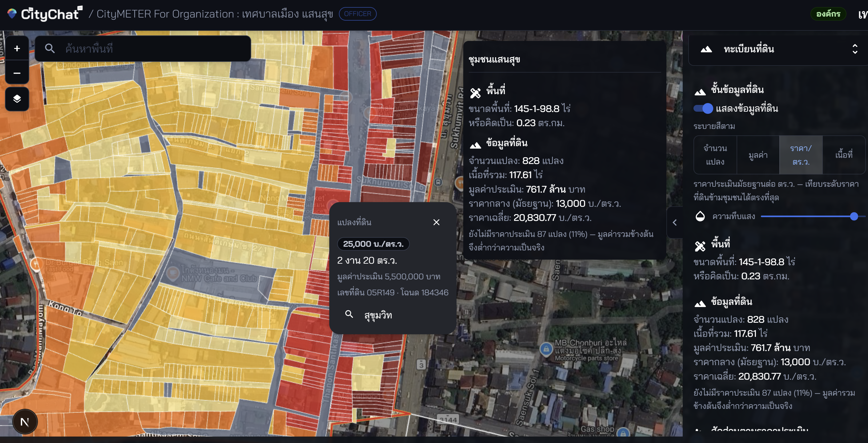
Task: Click จำนวนแปลง 828 แปลง in side panel
Action: pos(741,319)
